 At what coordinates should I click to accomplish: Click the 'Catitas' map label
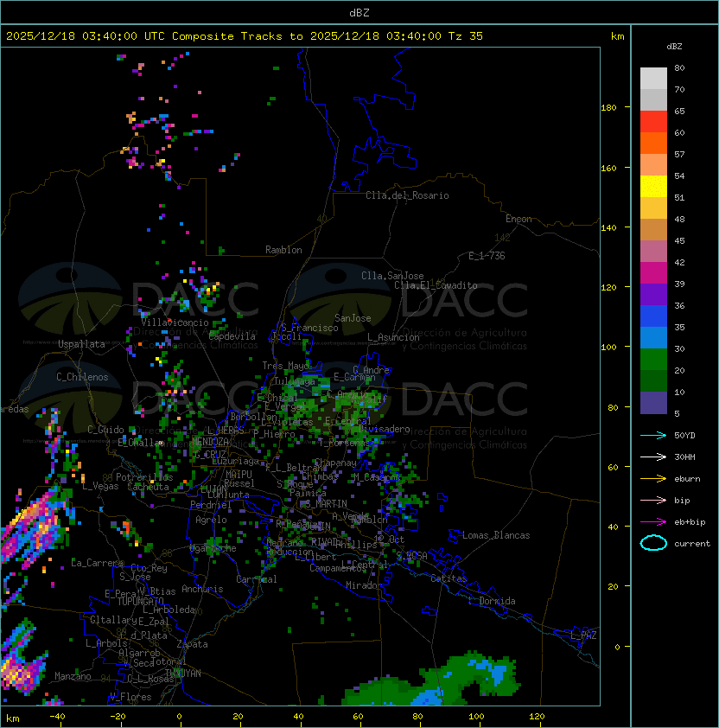[x=449, y=578]
